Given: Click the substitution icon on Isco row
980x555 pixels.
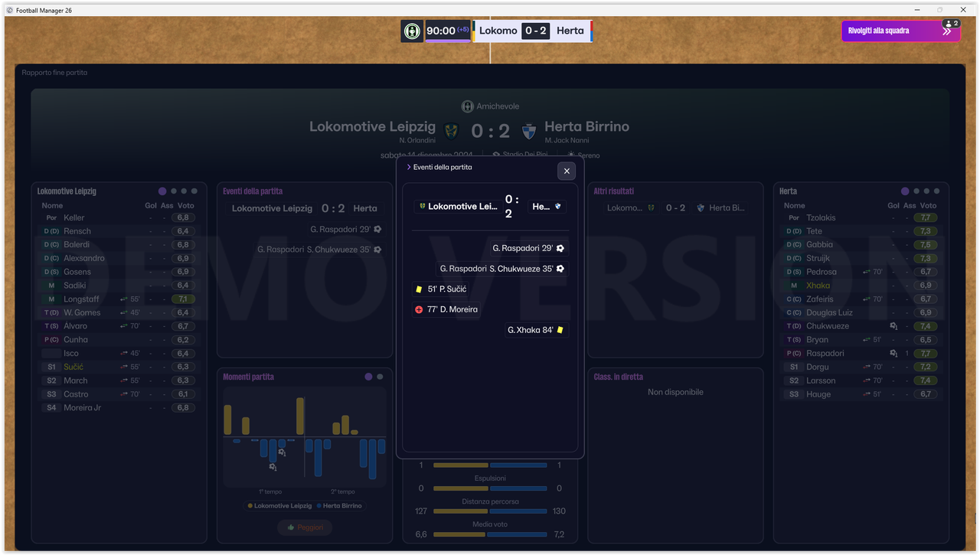Looking at the screenshot, I should pyautogui.click(x=124, y=354).
